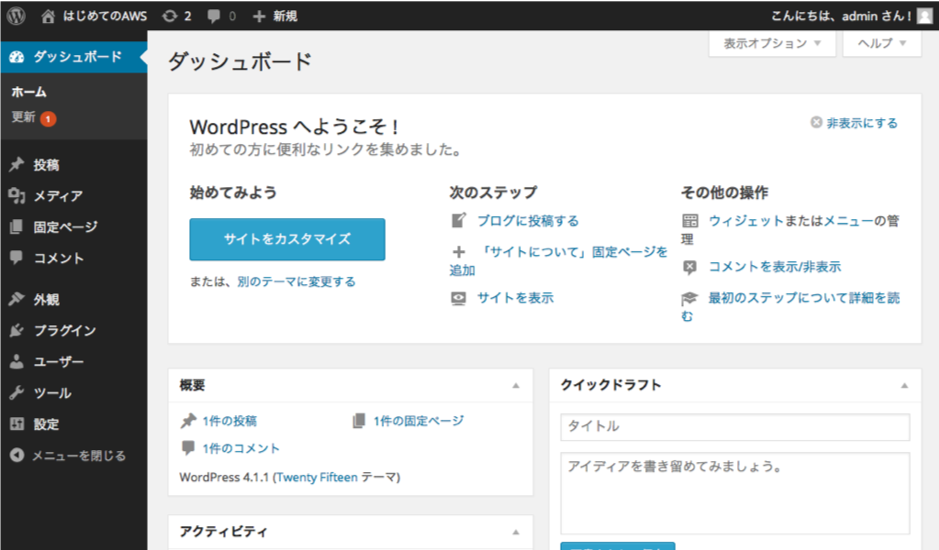Click the plus icon beside 「サイトについて」固定ページ
Screen dimensions: 939x550
click(x=459, y=252)
